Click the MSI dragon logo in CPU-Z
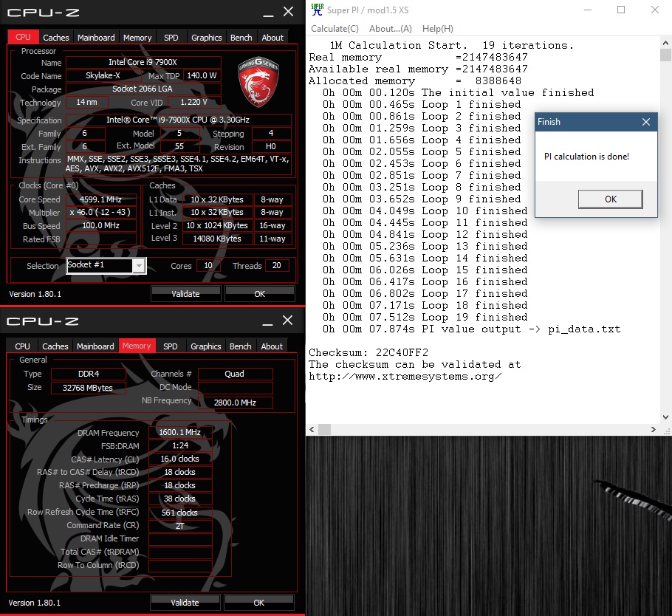This screenshot has height=616, width=672. pyautogui.click(x=258, y=81)
